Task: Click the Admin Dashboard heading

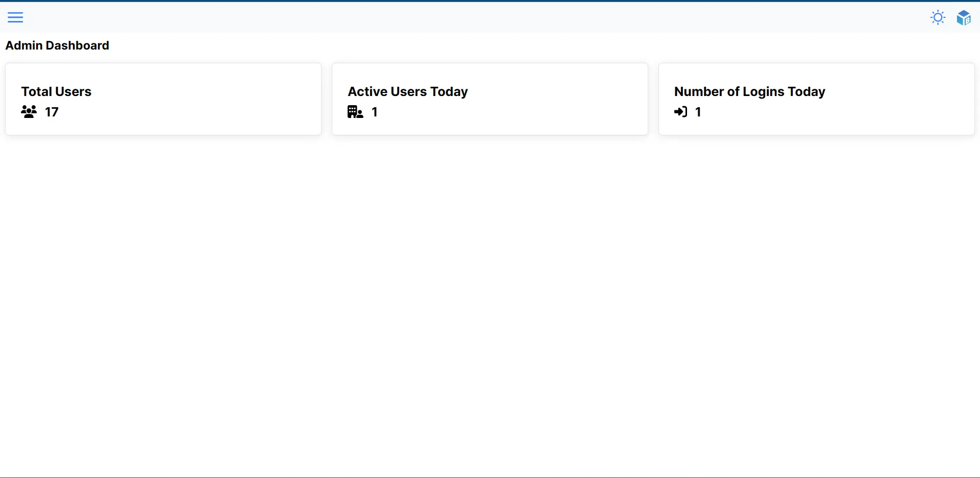Action: click(57, 45)
